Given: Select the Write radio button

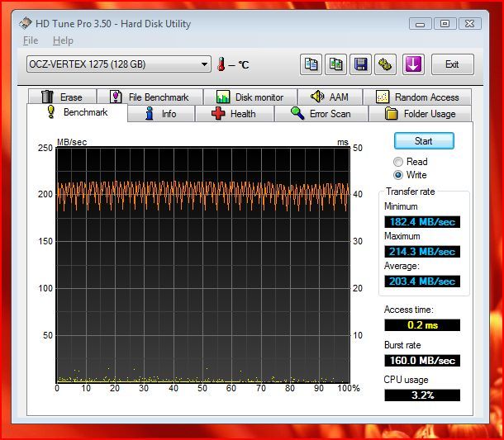Looking at the screenshot, I should click(x=398, y=175).
